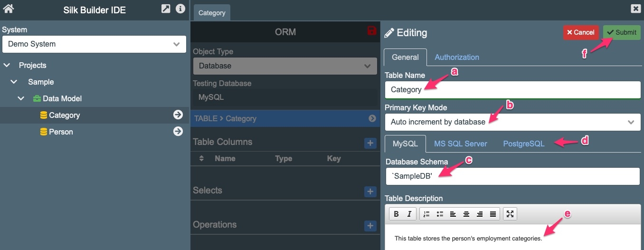Select the PostgreSQL database tab
Image resolution: width=644 pixels, height=250 pixels.
coord(523,144)
